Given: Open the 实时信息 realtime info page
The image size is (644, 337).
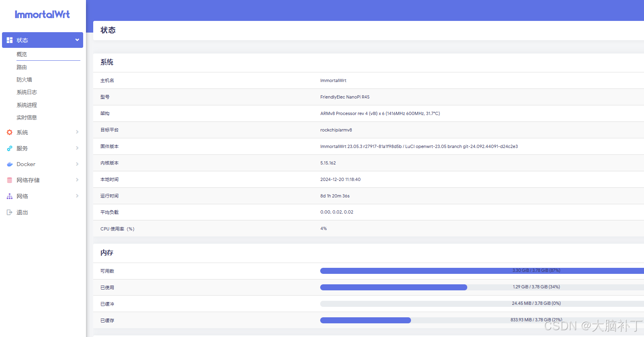Looking at the screenshot, I should click(27, 117).
